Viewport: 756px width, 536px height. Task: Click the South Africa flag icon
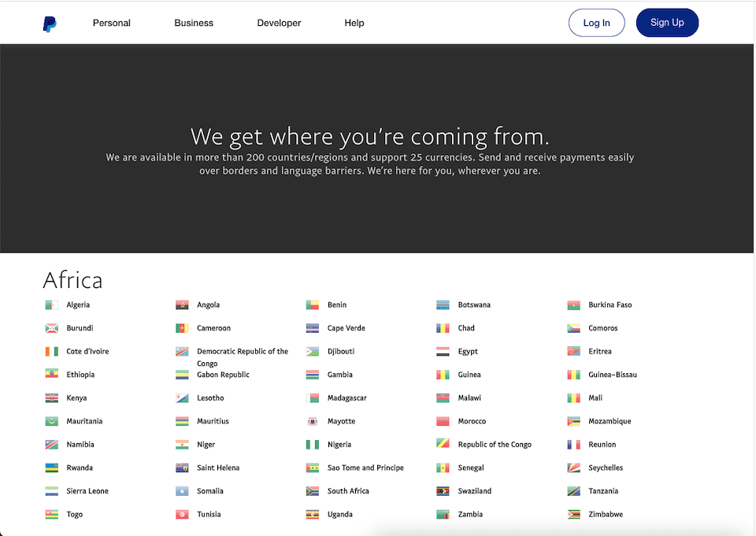point(312,490)
